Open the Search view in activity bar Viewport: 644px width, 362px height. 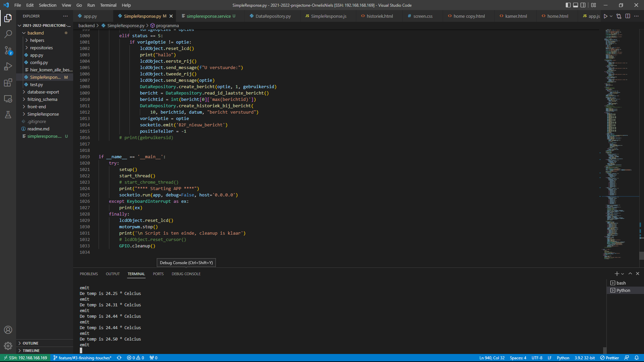pyautogui.click(x=8, y=34)
